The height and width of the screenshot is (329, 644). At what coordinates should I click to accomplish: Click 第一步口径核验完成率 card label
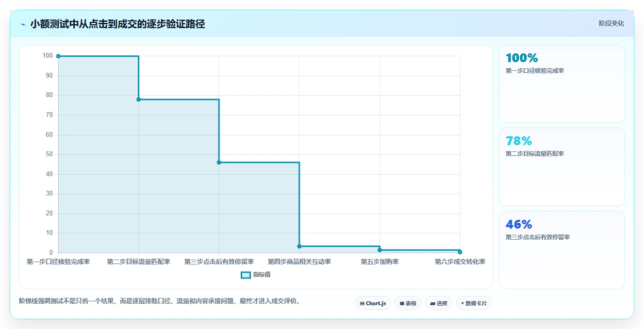(x=535, y=71)
